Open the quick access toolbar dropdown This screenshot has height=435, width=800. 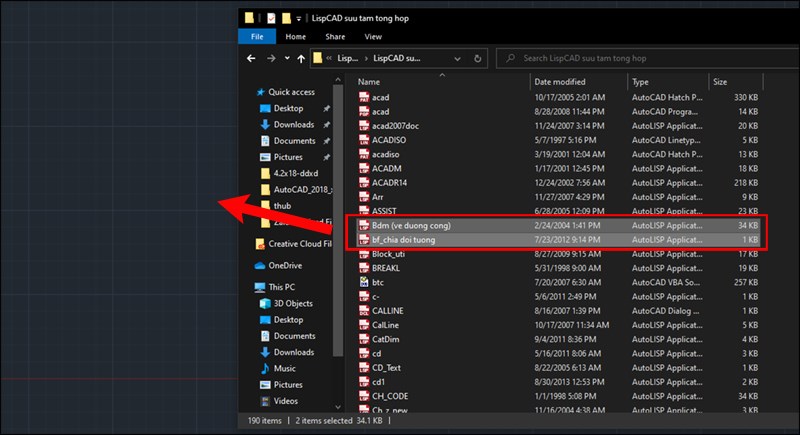pyautogui.click(x=298, y=19)
